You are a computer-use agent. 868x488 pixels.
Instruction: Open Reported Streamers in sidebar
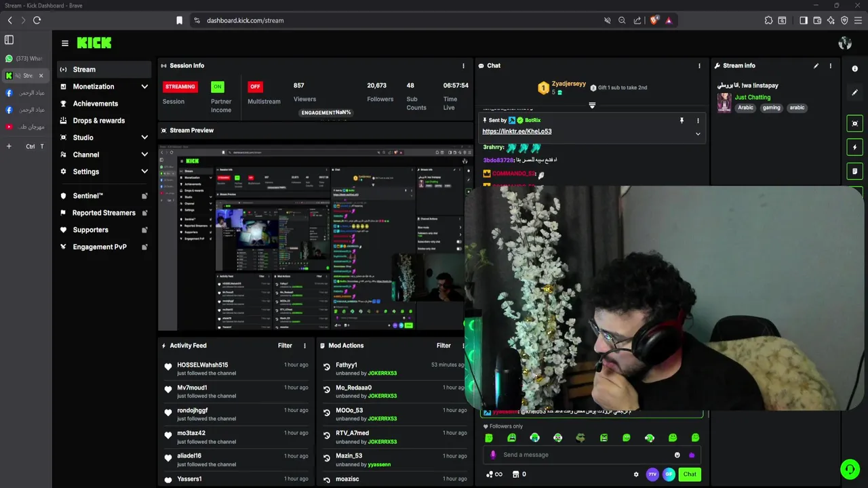coord(104,213)
